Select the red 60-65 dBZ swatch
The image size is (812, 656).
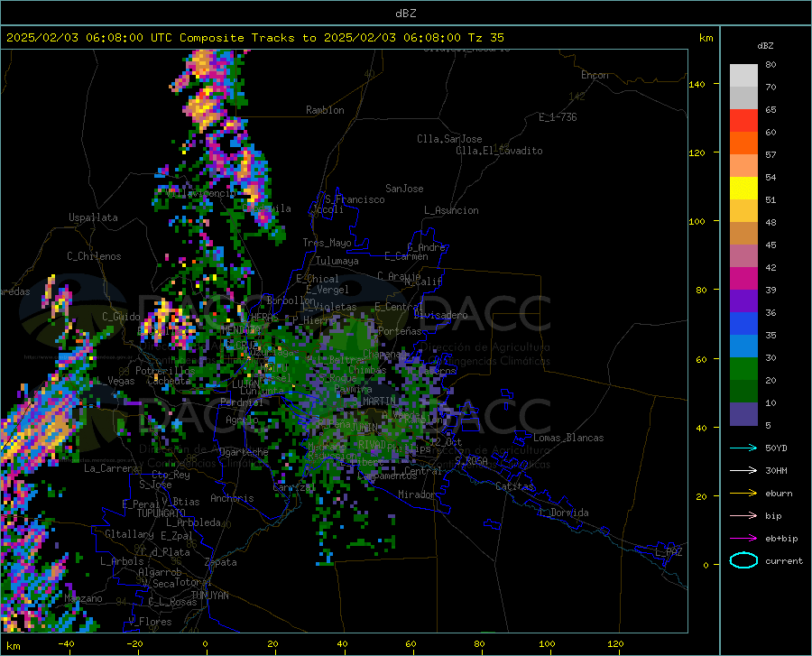pos(743,121)
